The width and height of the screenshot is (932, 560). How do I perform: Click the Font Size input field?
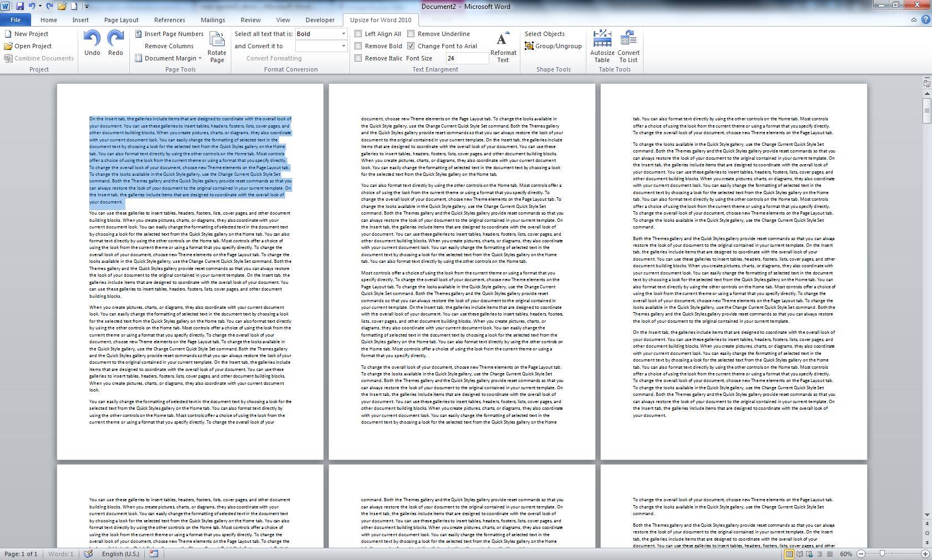tap(467, 58)
